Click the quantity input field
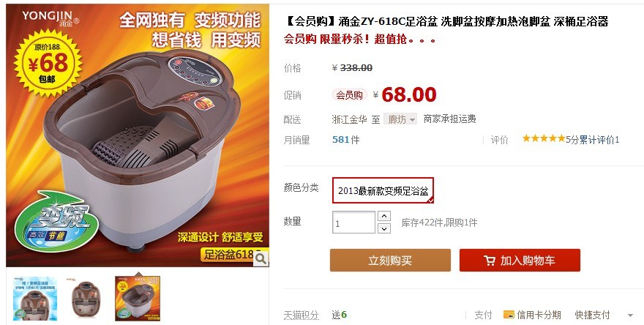 click(x=353, y=223)
